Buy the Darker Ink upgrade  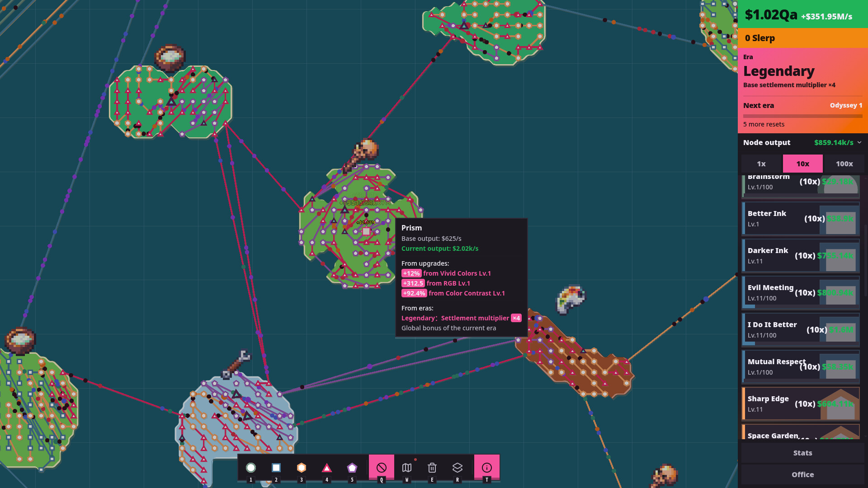point(801,256)
